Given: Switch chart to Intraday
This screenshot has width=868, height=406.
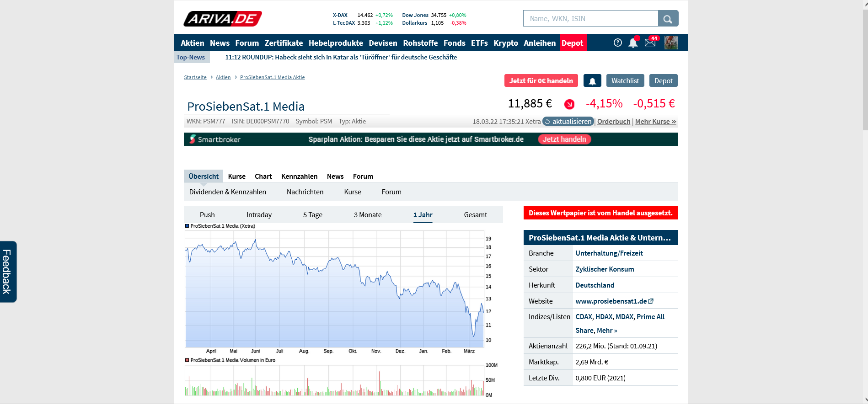Looking at the screenshot, I should pos(259,215).
